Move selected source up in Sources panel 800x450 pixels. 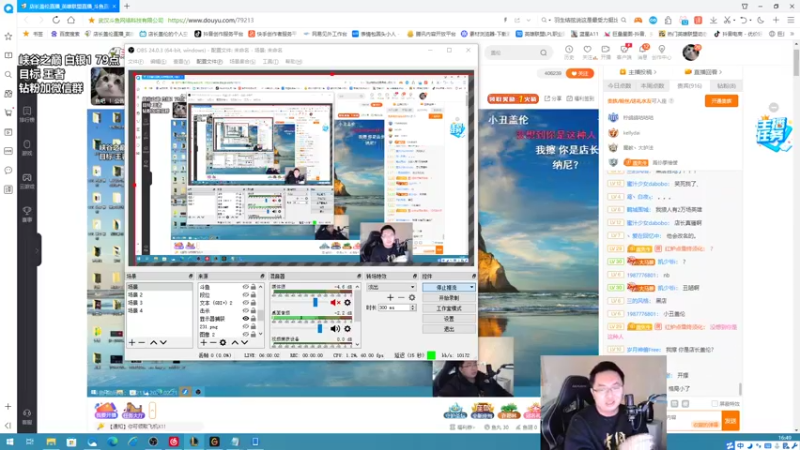tap(235, 342)
